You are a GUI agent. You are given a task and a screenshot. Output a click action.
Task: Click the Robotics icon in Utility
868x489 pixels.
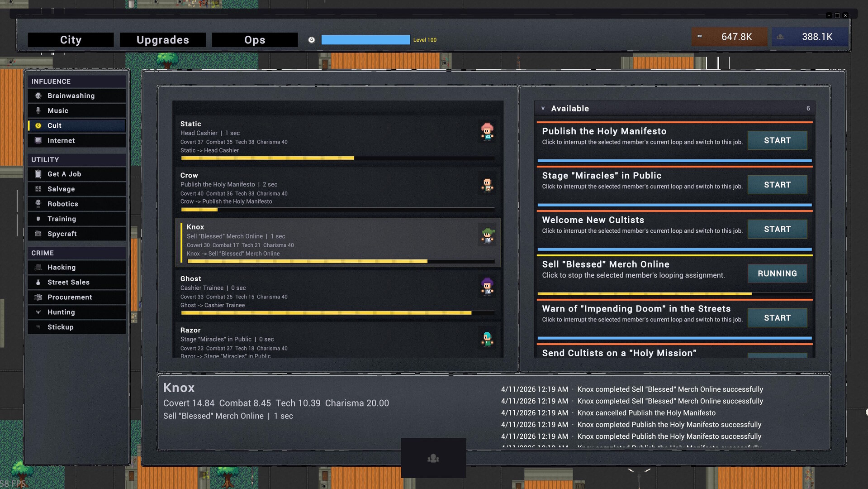click(38, 204)
